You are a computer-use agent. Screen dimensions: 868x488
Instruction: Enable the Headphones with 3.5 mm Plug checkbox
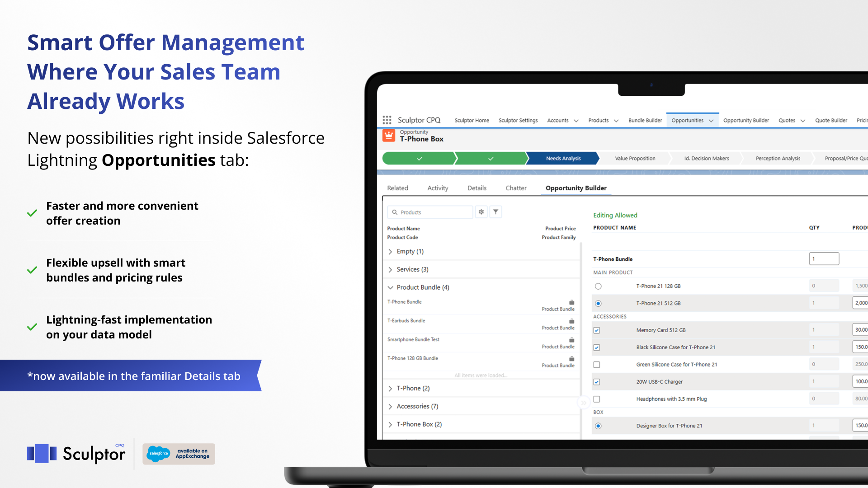tap(597, 399)
